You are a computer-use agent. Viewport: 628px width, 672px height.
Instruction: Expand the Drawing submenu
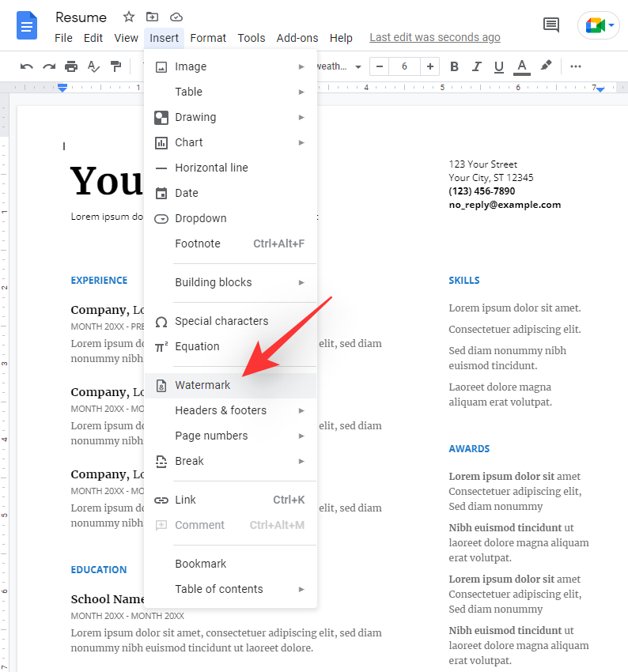[x=231, y=117]
